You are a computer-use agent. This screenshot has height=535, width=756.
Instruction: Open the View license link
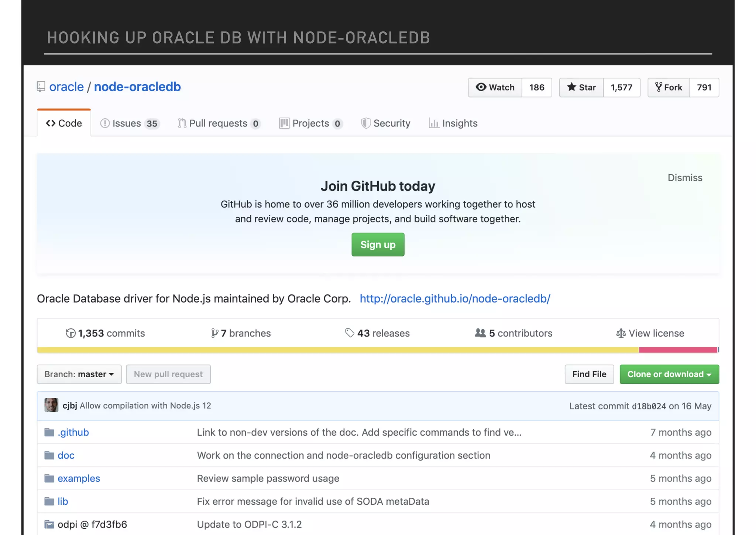(x=650, y=333)
